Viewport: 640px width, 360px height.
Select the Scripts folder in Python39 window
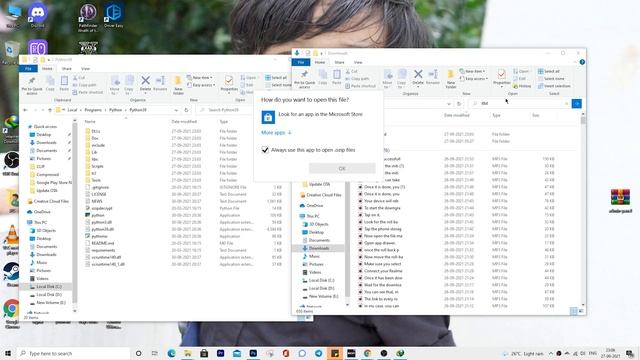(x=97, y=166)
